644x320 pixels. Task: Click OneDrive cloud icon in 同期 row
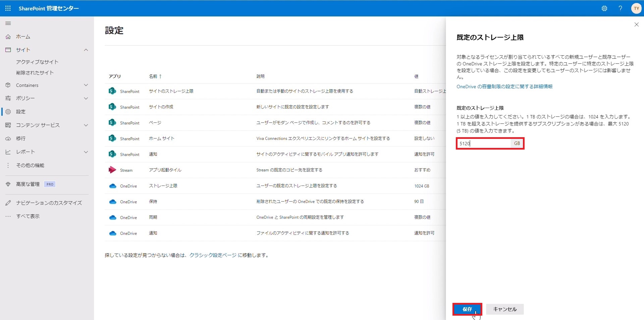(x=113, y=217)
